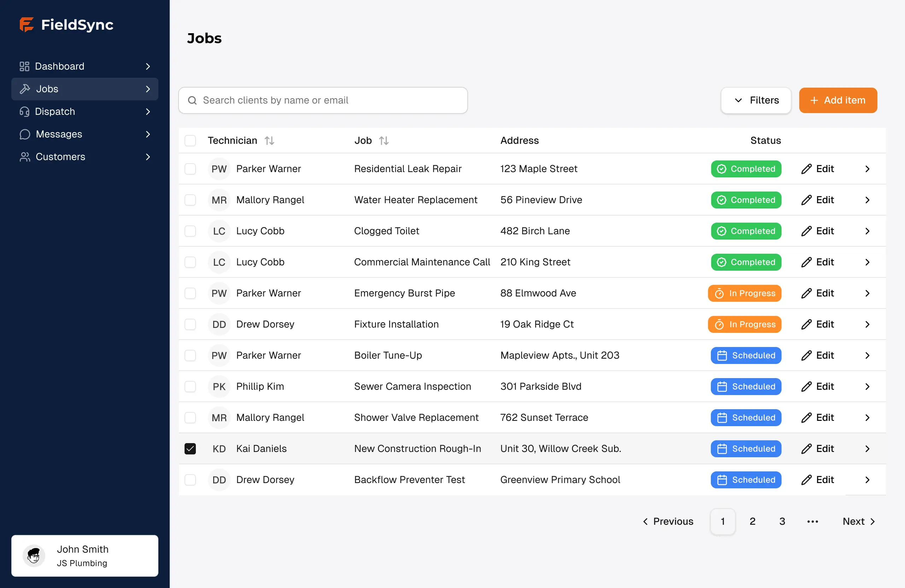Image resolution: width=905 pixels, height=588 pixels.
Task: Select the Customers people icon
Action: 24,157
